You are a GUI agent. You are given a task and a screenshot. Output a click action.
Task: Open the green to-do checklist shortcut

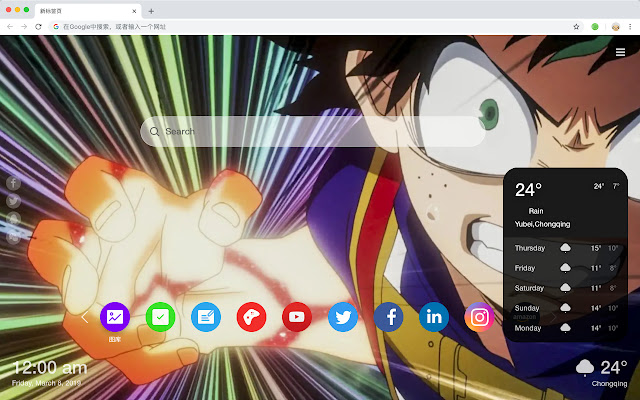tap(160, 317)
